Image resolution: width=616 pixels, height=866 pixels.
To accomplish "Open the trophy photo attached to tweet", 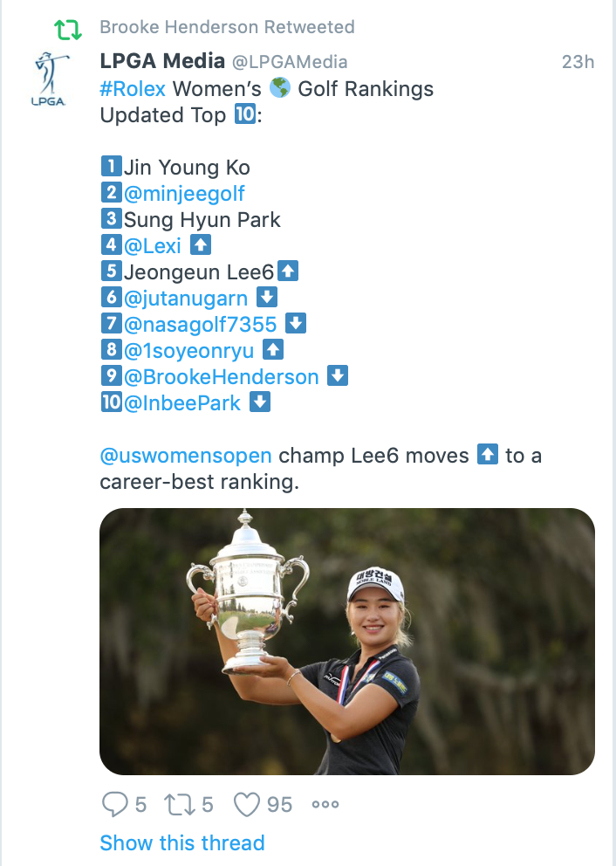I will pos(347,642).
